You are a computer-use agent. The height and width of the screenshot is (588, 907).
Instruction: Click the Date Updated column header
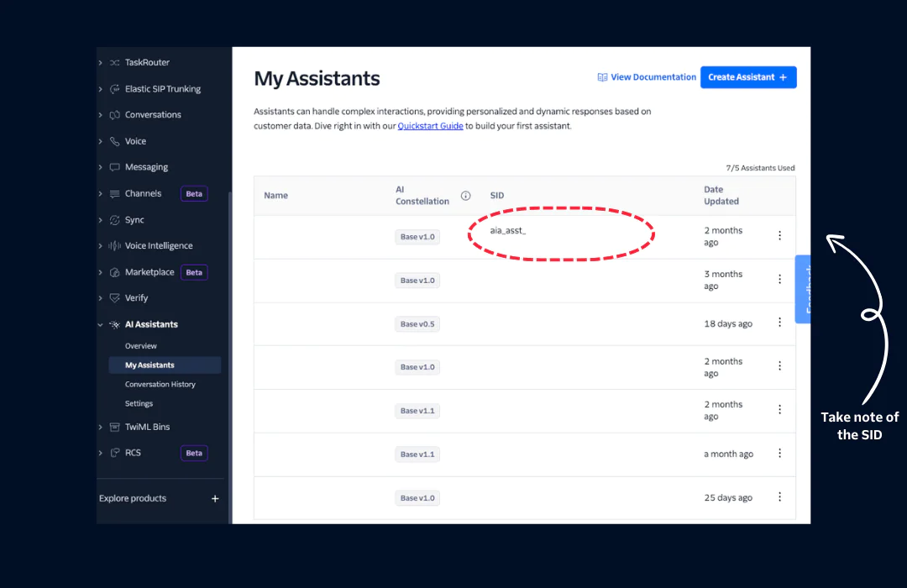721,196
